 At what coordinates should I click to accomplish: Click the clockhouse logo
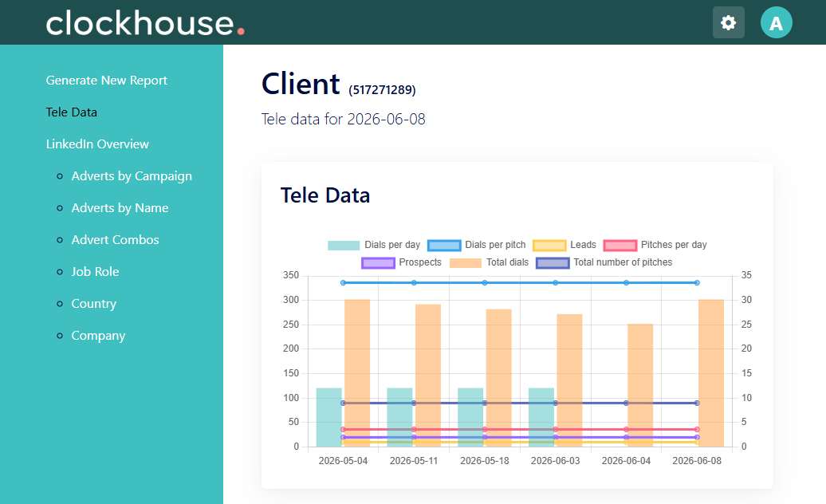[145, 24]
